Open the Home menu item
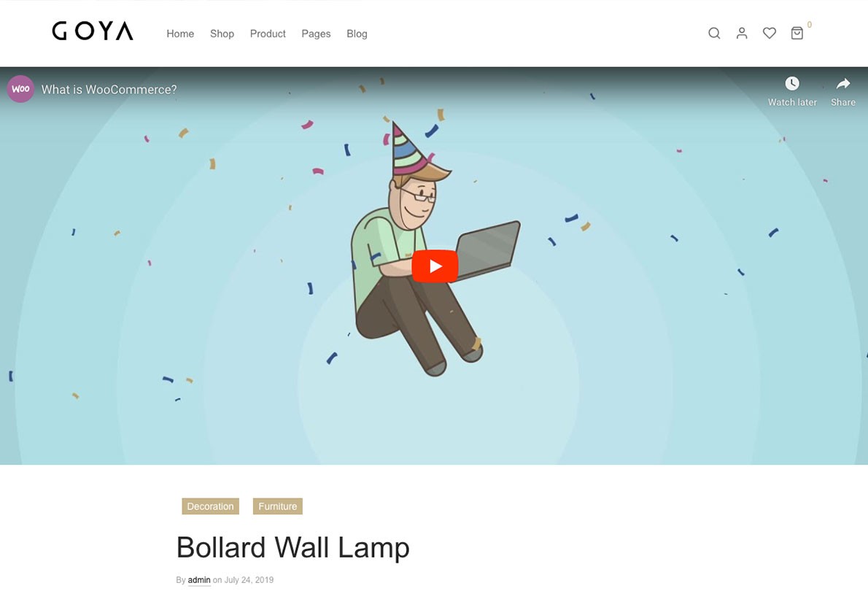This screenshot has height=610, width=868. coord(180,34)
